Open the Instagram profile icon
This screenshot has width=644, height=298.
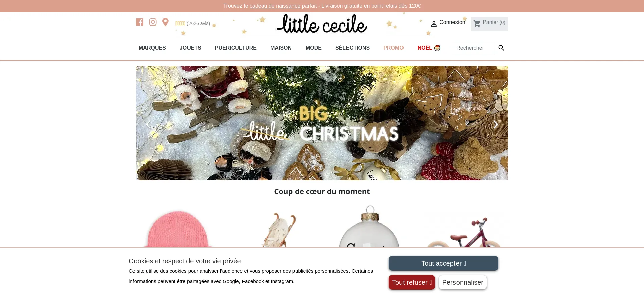click(x=153, y=22)
